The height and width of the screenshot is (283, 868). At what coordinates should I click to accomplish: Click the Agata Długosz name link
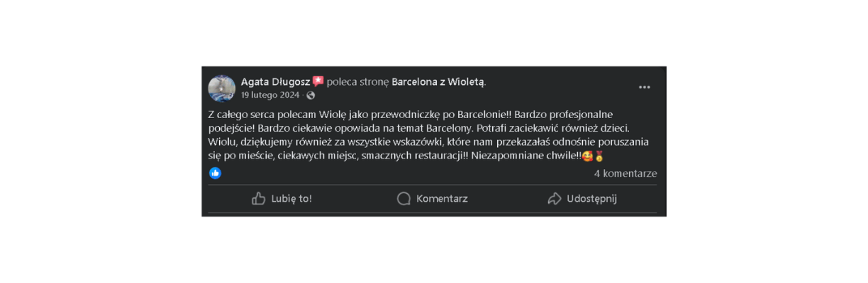[x=275, y=82]
